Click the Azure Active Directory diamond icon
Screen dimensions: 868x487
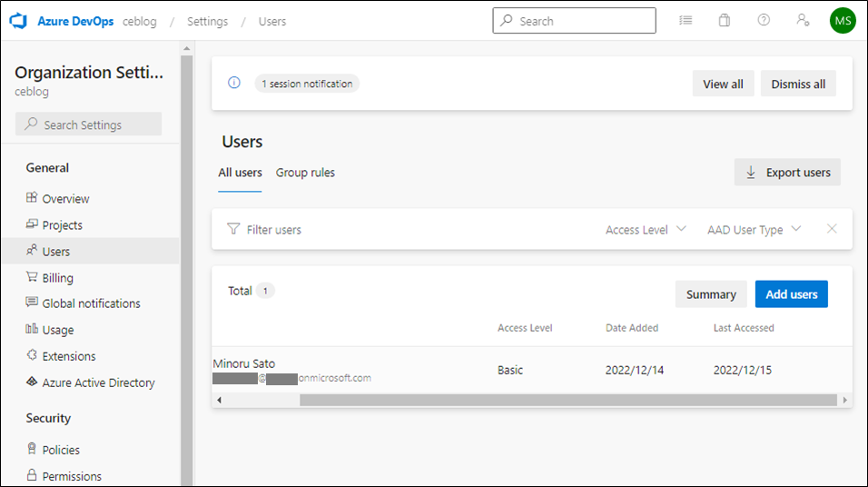pyautogui.click(x=32, y=382)
